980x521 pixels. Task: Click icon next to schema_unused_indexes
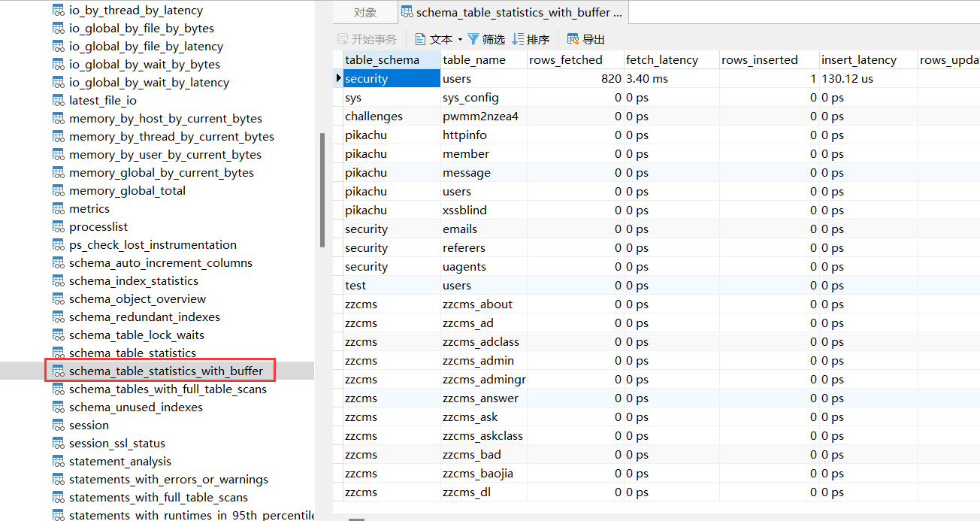coord(58,407)
